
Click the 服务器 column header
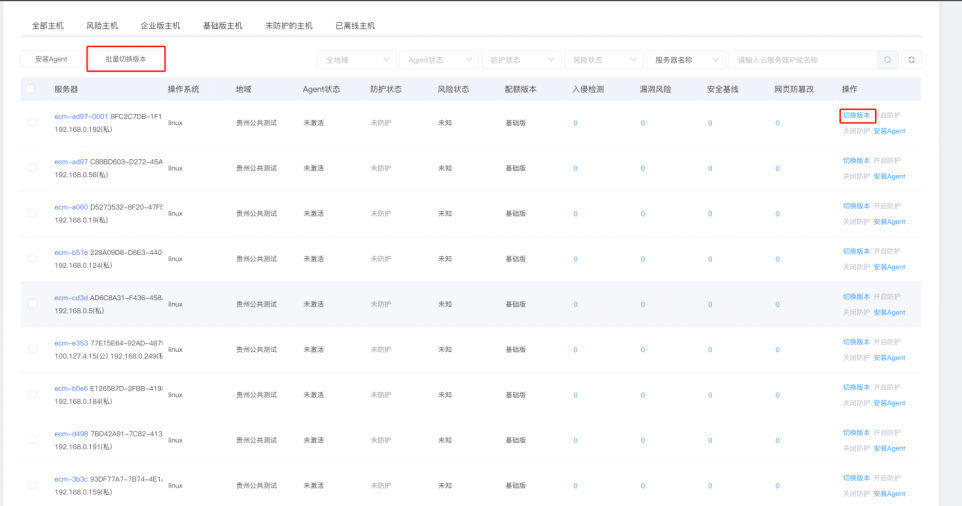tap(66, 90)
